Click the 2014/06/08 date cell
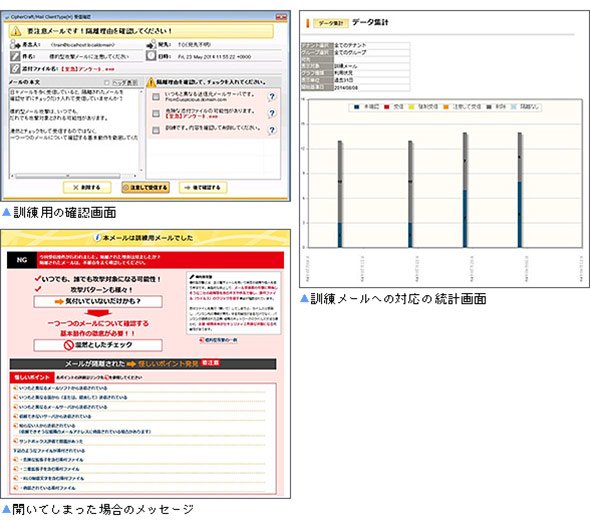The height and width of the screenshot is (522, 590). coord(372,88)
